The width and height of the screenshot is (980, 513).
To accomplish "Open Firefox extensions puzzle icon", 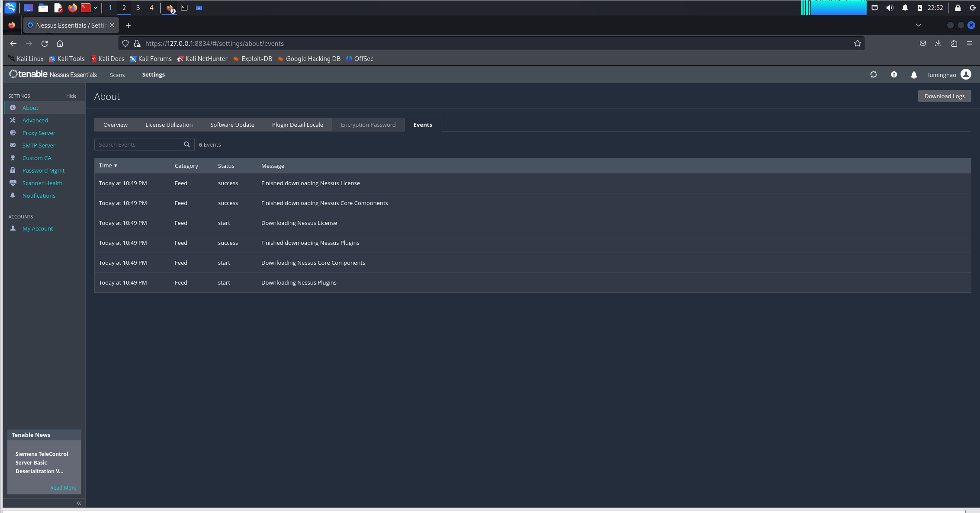I will coord(954,43).
